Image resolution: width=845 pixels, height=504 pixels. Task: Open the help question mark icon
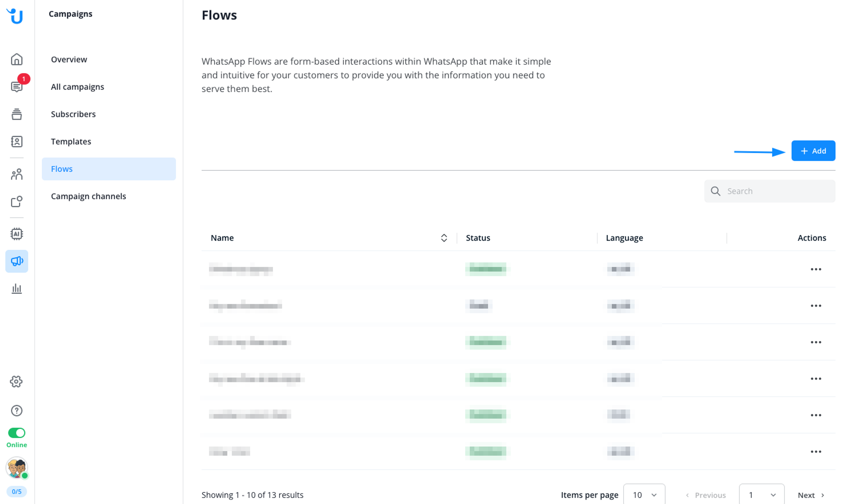pos(16,410)
